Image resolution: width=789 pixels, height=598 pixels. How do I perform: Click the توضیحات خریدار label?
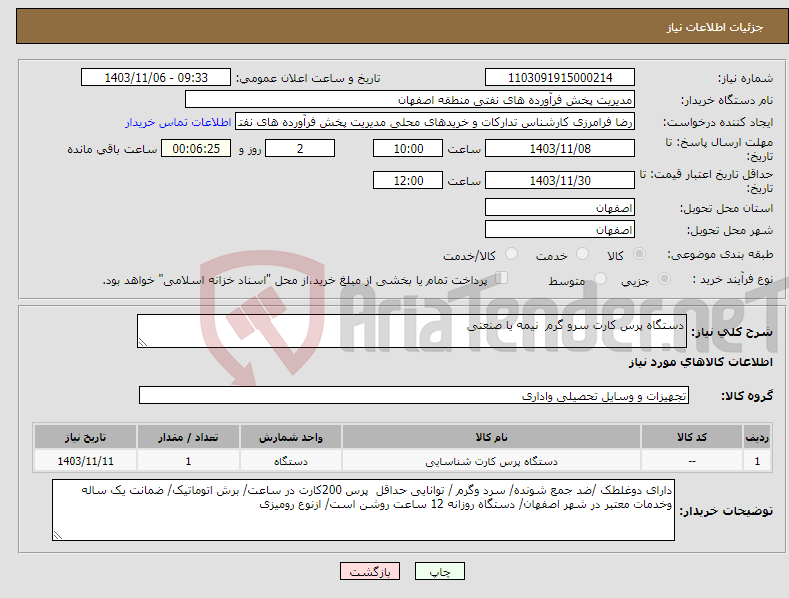tap(726, 511)
